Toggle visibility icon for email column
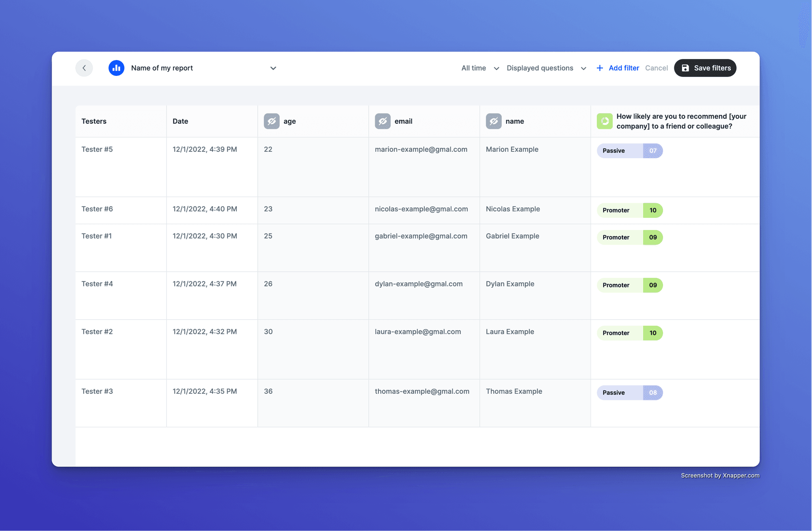Image resolution: width=812 pixels, height=531 pixels. 382,121
